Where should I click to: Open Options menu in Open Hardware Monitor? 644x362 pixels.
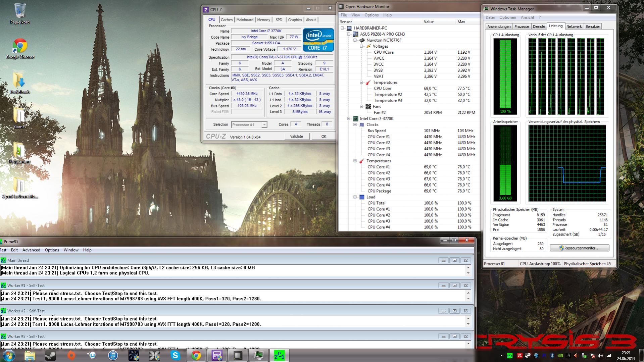[371, 15]
